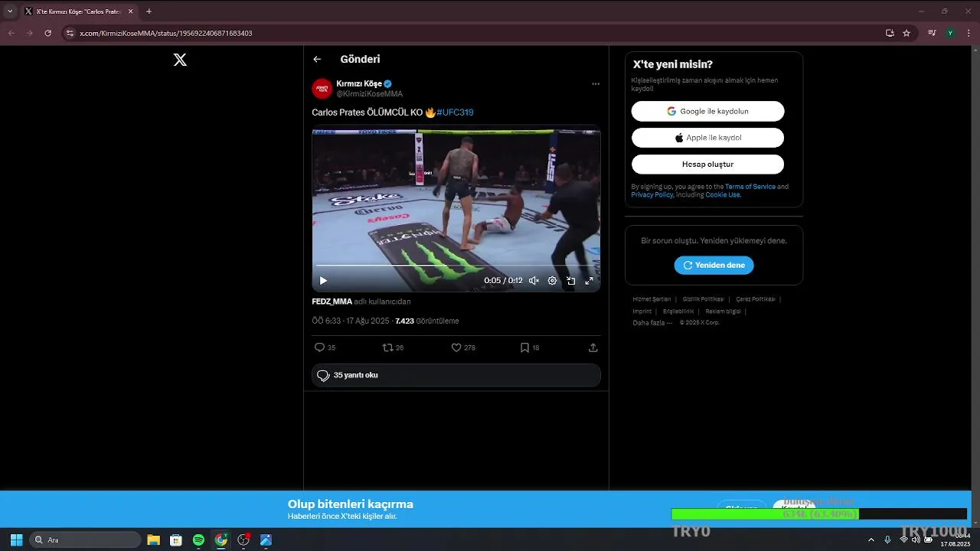The width and height of the screenshot is (980, 551).
Task: Switch video to picture-in-picture mode
Action: [x=570, y=281]
